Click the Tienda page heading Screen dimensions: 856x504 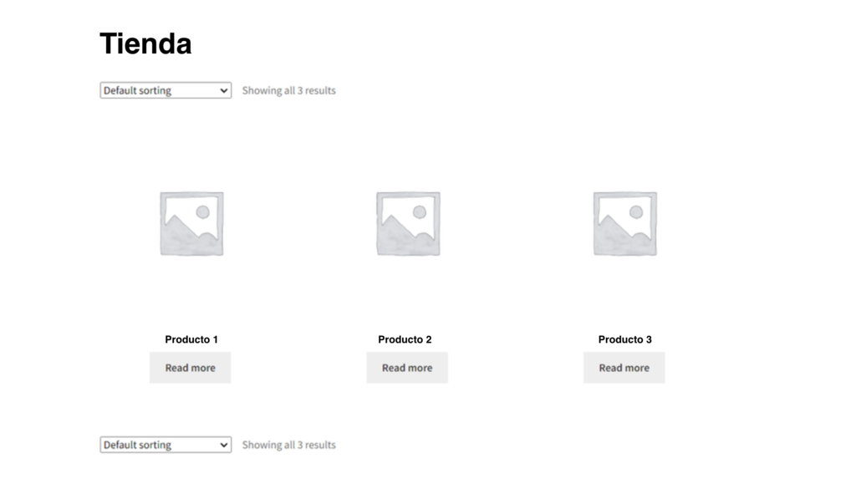pos(145,43)
